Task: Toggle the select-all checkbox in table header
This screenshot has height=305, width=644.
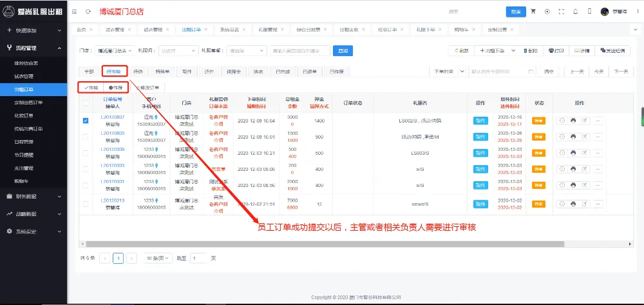Action: point(86,103)
